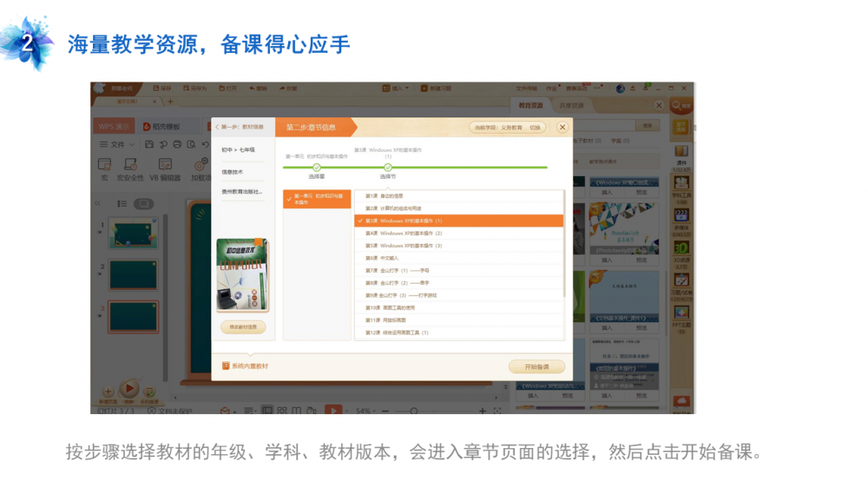Go back to 第一步: 教材信息 step

point(241,127)
